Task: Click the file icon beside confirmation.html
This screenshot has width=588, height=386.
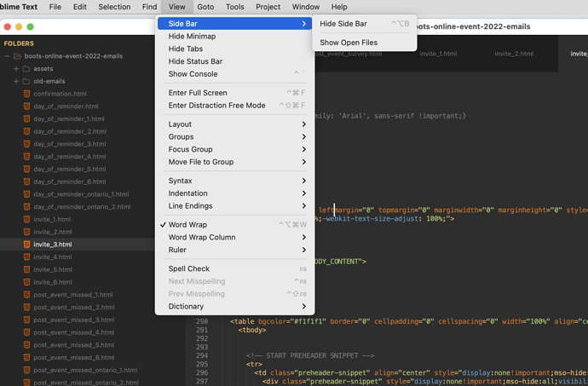Action: pos(27,94)
